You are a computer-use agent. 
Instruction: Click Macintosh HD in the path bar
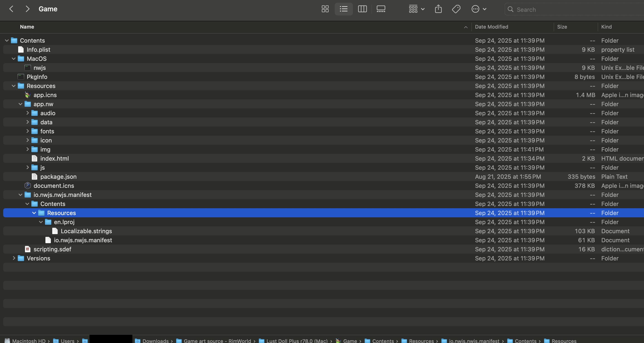pos(29,341)
